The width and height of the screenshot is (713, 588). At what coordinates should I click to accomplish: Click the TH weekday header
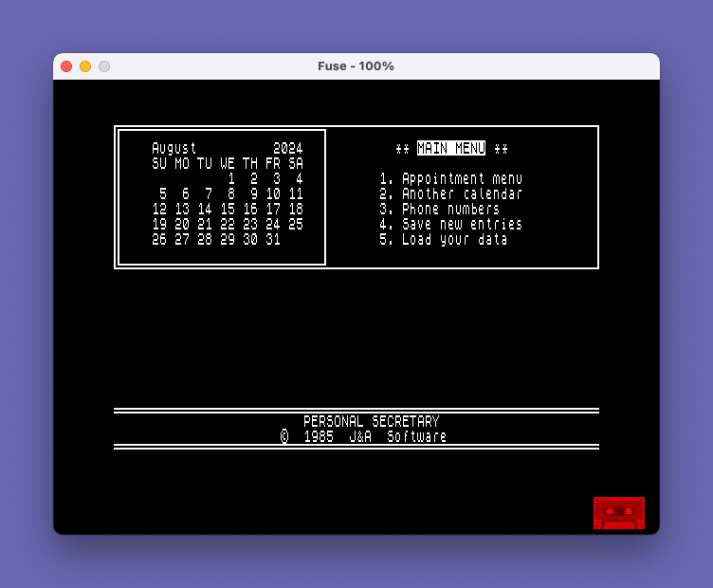tap(250, 163)
